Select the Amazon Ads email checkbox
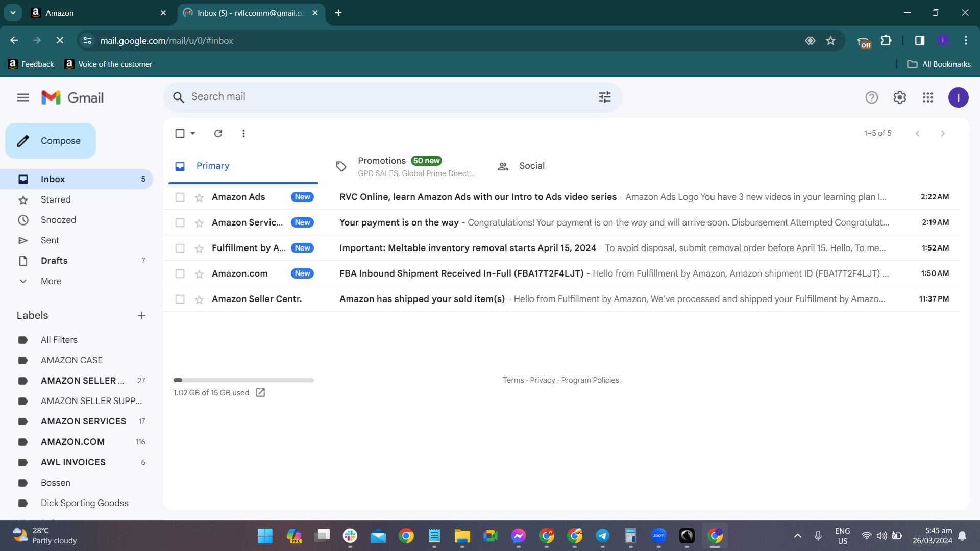Screen dimensions: 980x551 180,197
